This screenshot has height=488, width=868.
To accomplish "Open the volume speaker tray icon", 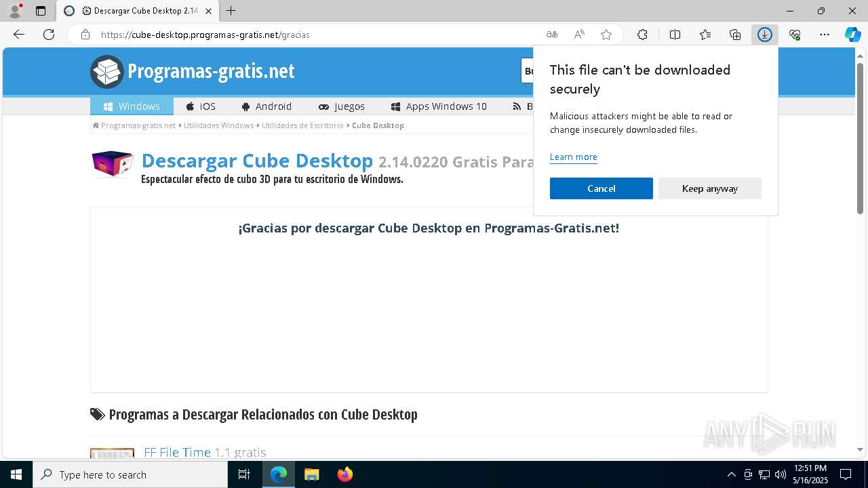I will point(781,474).
